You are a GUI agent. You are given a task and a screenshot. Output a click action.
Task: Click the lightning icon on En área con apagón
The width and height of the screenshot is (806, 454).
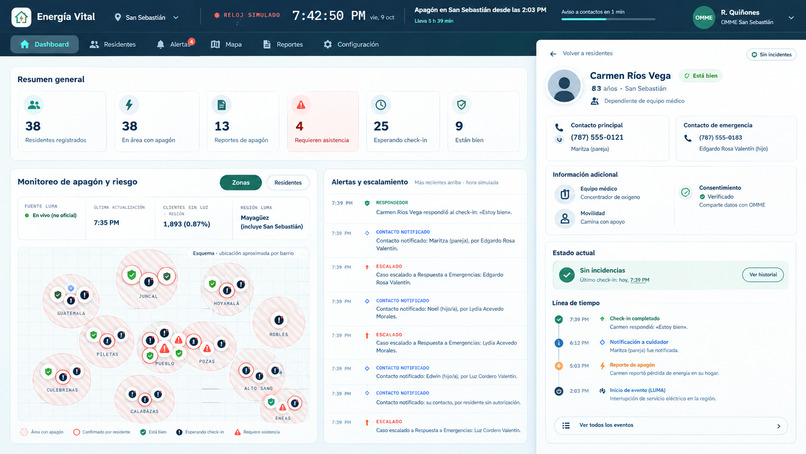coord(129,105)
